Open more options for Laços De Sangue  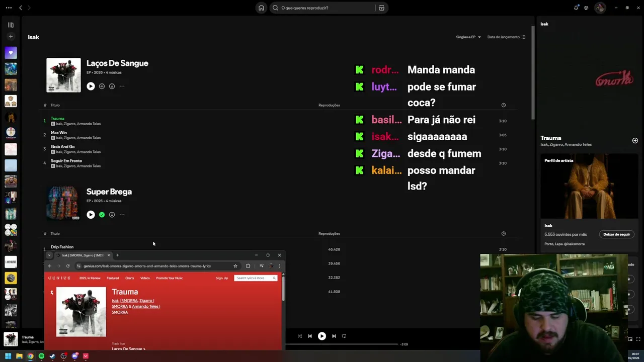pos(122,86)
